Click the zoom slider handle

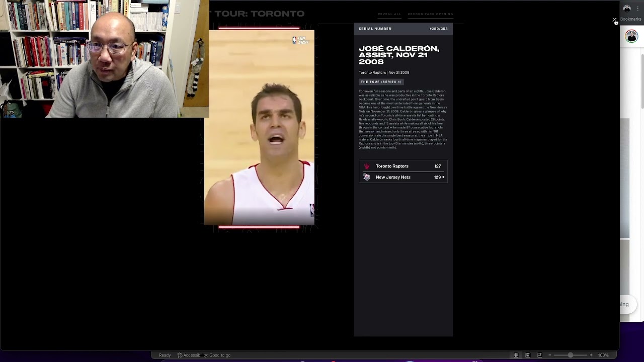coord(570,355)
